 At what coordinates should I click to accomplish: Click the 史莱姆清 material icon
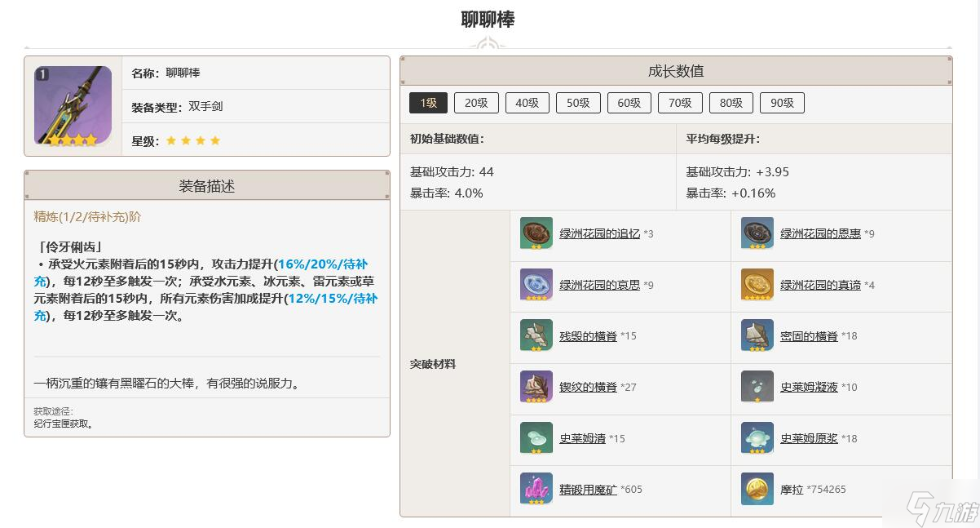[x=536, y=438]
